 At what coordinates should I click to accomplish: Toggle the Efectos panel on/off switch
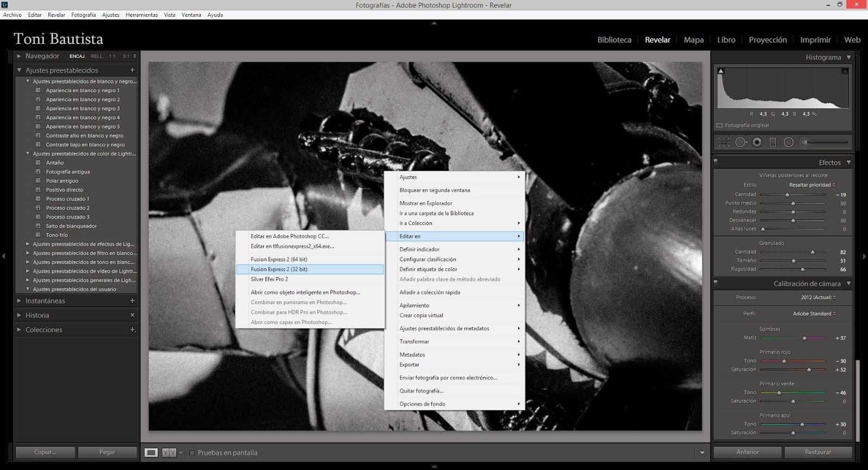[716, 161]
